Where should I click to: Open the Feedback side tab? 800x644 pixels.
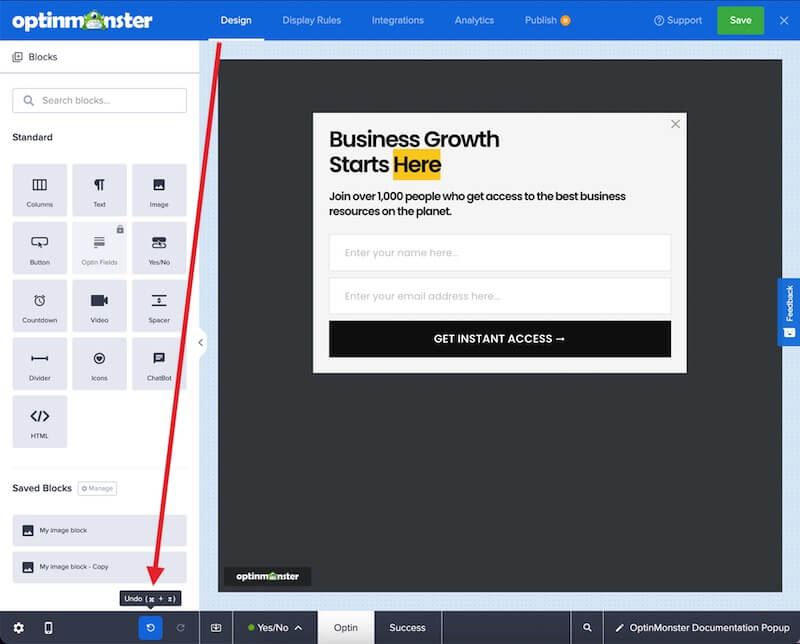(789, 312)
